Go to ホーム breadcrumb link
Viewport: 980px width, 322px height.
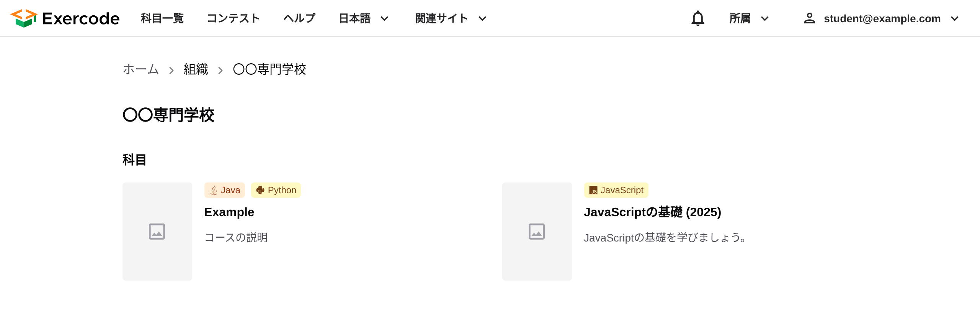click(141, 69)
